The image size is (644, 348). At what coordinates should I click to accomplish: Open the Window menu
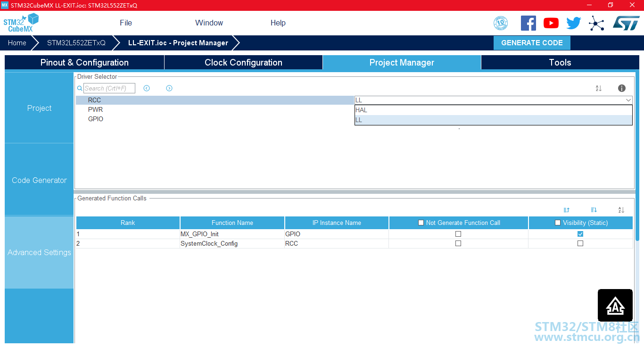tap(209, 23)
